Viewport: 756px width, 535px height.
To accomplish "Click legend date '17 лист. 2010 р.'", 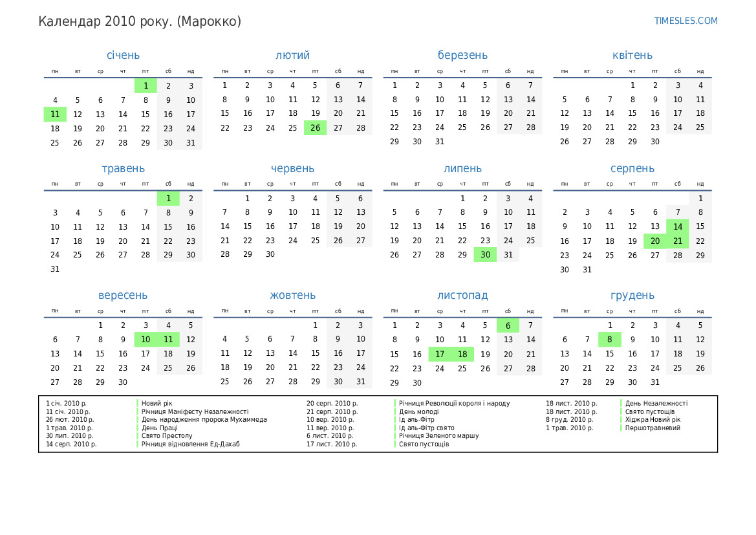I will tap(332, 444).
